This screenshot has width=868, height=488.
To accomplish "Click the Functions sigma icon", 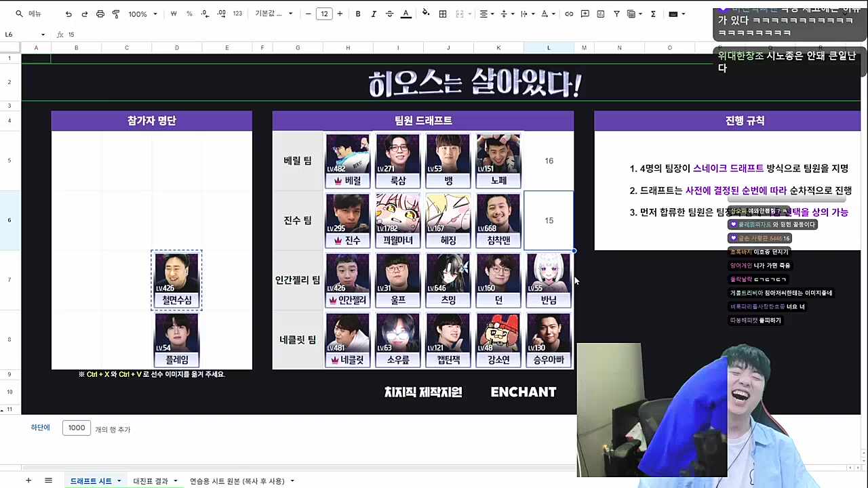I will click(653, 14).
